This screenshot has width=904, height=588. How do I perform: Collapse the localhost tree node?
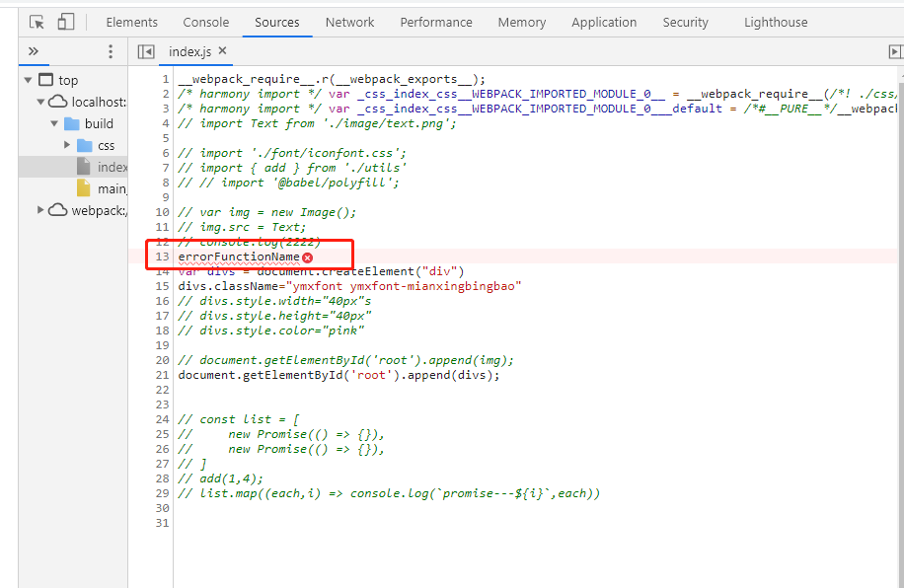40,102
